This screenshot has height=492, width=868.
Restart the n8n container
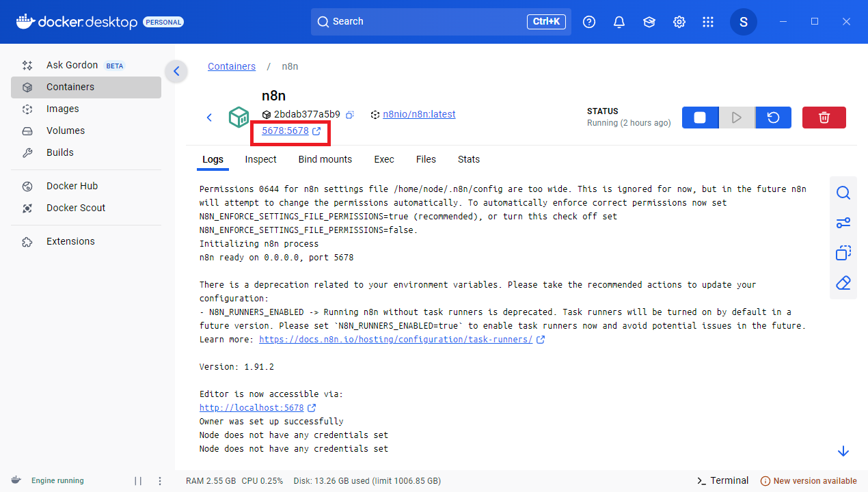coord(773,118)
